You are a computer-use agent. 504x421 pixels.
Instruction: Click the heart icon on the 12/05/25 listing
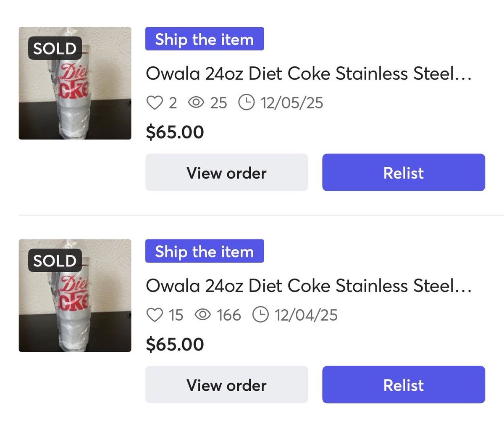[155, 103]
